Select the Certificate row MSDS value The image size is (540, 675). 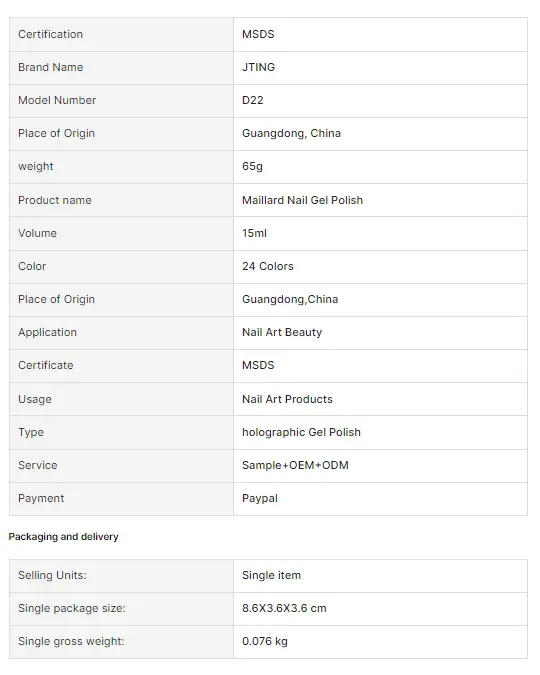pyautogui.click(x=258, y=365)
